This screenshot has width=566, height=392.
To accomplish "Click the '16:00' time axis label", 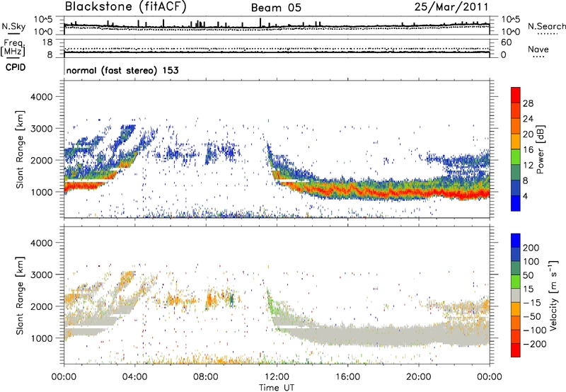I will click(347, 377).
